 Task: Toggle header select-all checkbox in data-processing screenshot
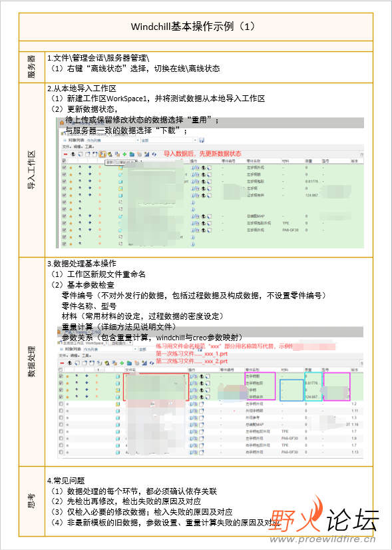(x=61, y=370)
